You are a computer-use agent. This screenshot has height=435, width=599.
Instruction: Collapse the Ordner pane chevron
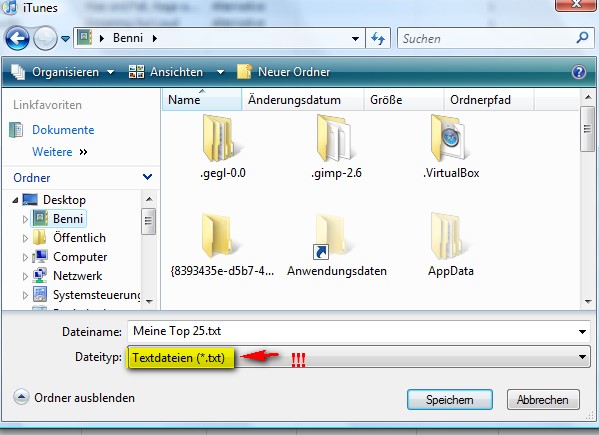(147, 177)
